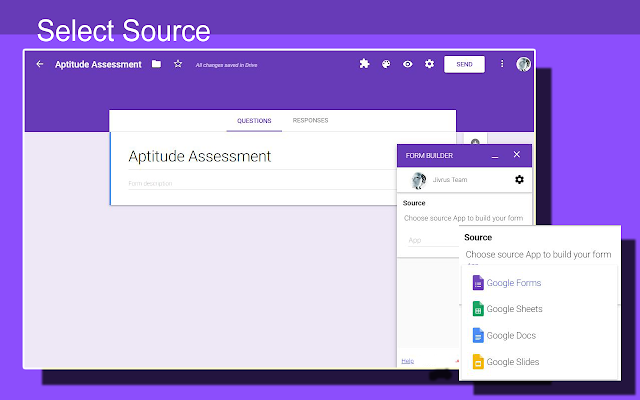Open the move to folder icon
640x400 pixels.
(x=156, y=64)
